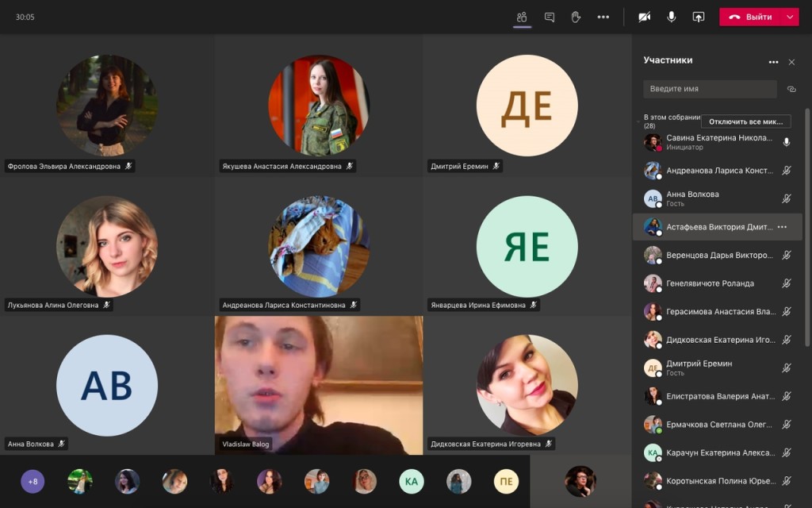Click 'Отключить все мик...' button

click(x=745, y=121)
